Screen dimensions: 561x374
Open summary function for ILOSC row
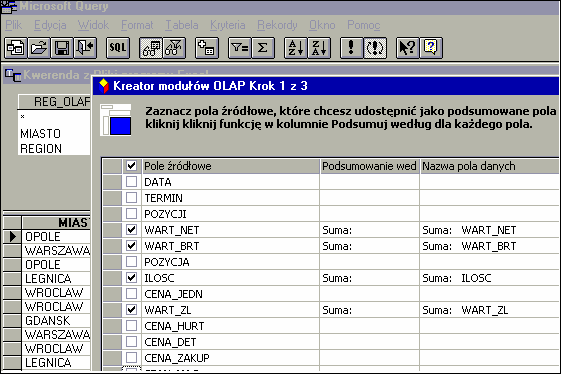370,278
